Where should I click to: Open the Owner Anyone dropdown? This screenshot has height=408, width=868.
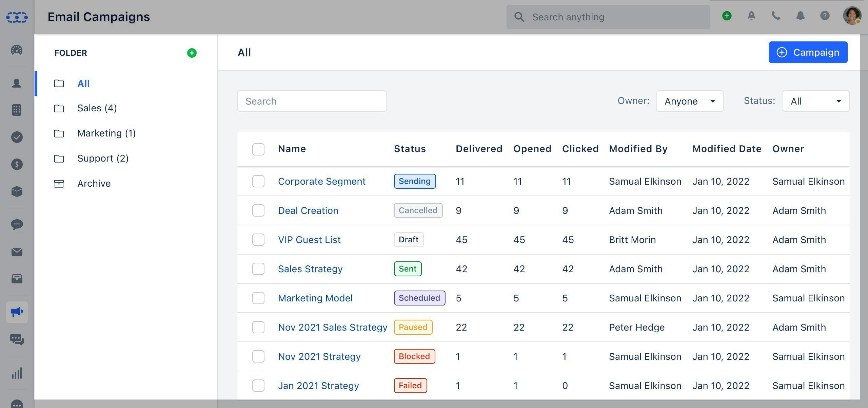coord(689,101)
